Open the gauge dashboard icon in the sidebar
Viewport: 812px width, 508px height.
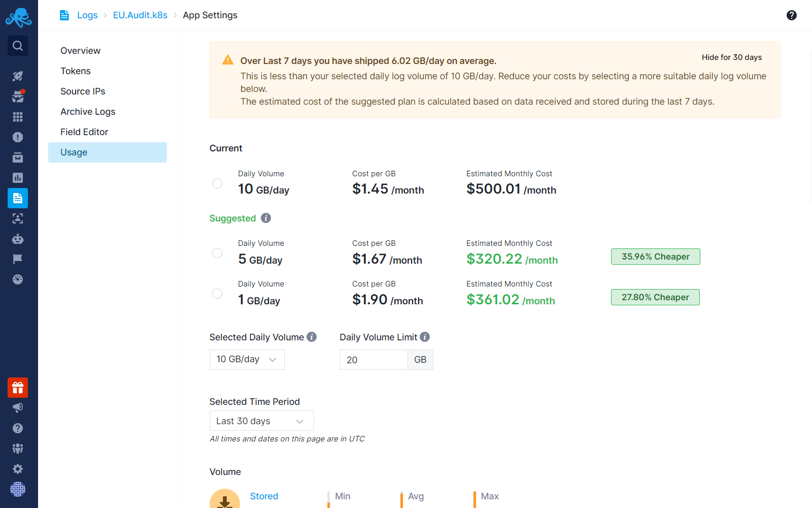tap(18, 279)
